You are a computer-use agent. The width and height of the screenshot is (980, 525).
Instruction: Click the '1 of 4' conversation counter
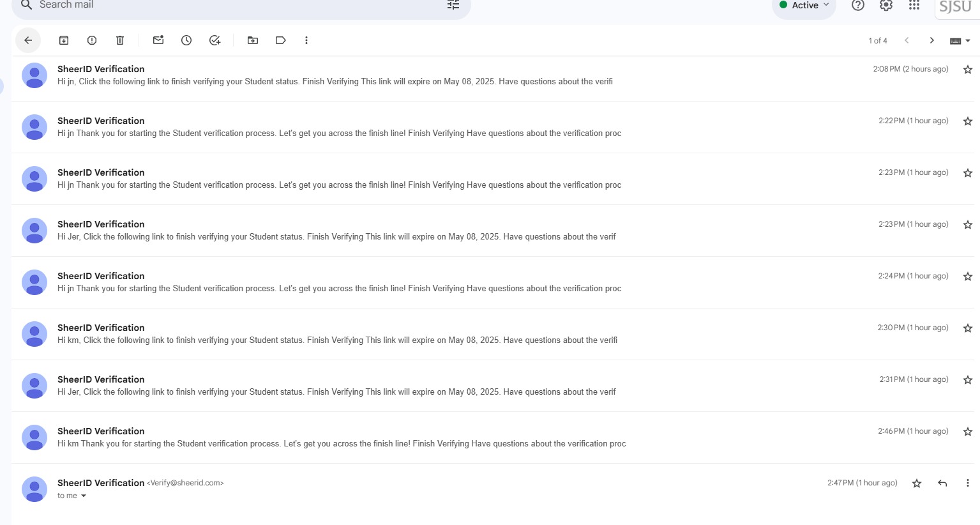point(878,41)
